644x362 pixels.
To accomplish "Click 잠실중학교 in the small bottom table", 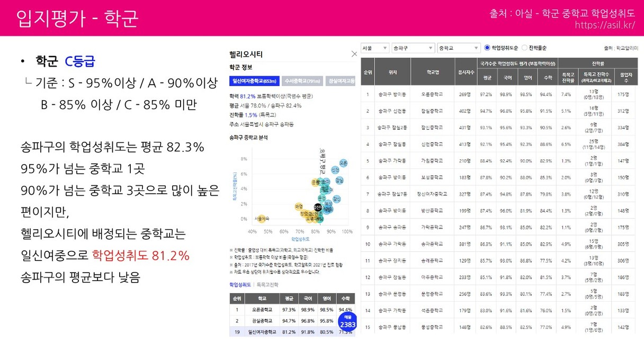I will 262,321.
